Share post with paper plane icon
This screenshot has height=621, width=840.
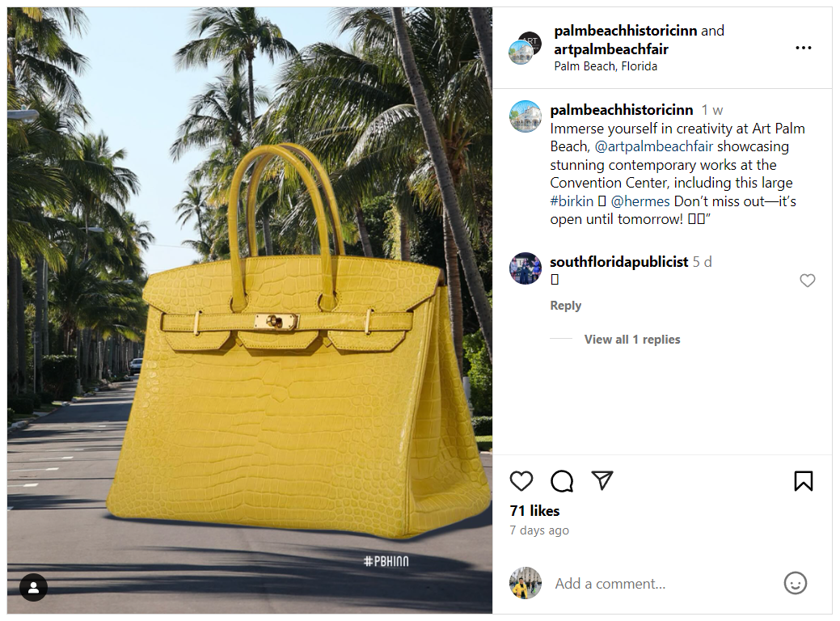(x=602, y=480)
